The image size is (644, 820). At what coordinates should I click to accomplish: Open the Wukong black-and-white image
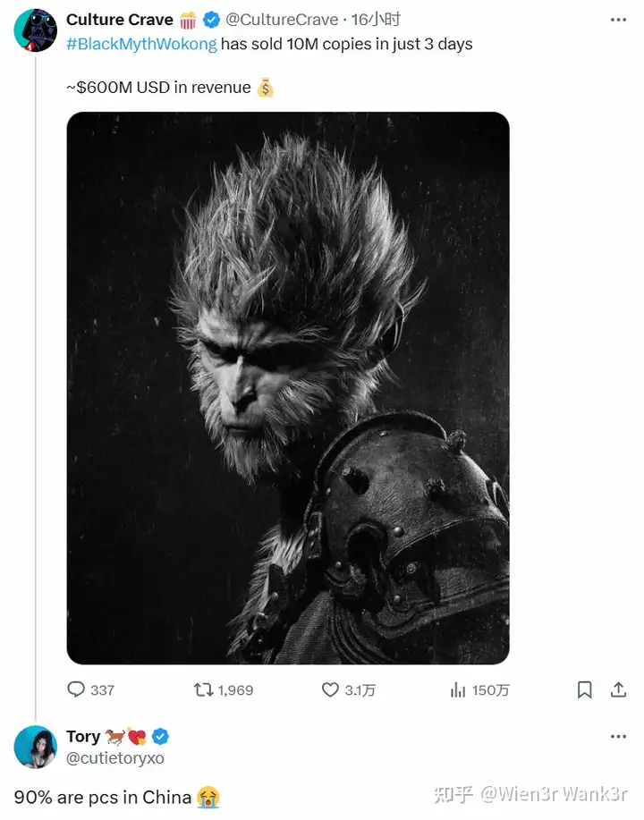coord(288,388)
